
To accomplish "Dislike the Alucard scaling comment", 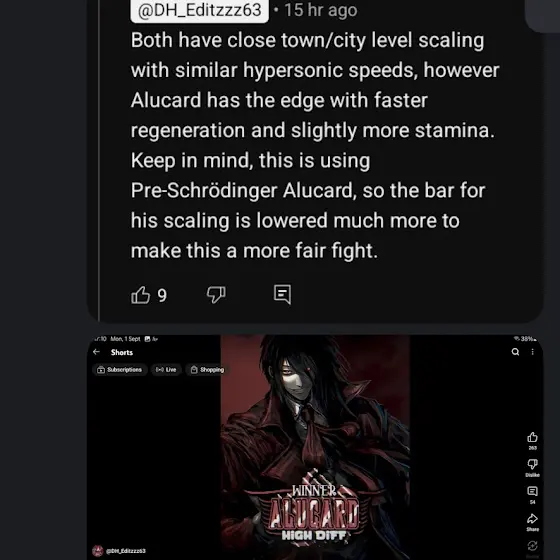I will click(216, 295).
